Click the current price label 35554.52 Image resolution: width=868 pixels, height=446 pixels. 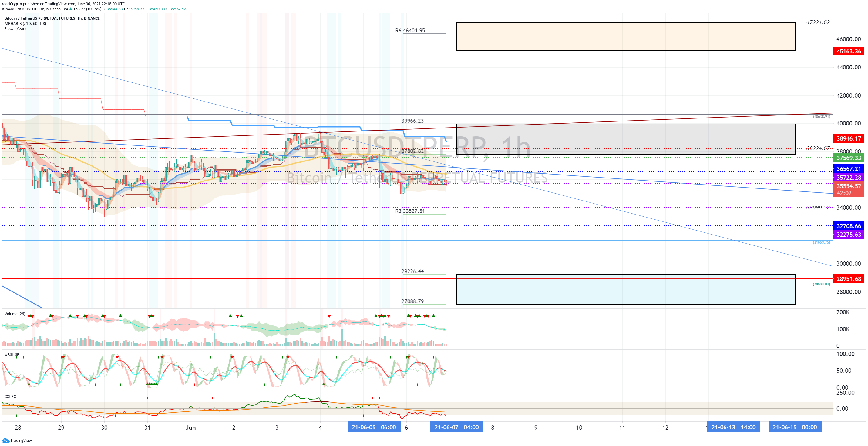(848, 186)
